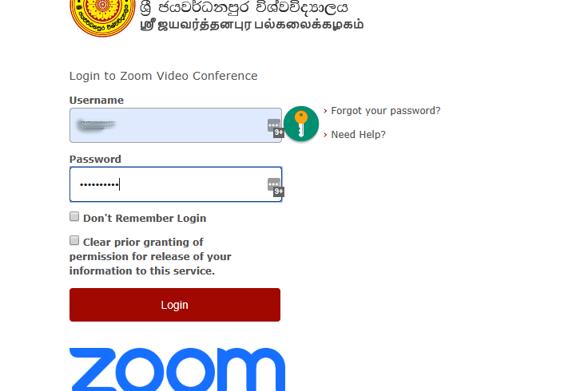Click the password manager icon in Username field
588x391 pixels.
coord(276,128)
